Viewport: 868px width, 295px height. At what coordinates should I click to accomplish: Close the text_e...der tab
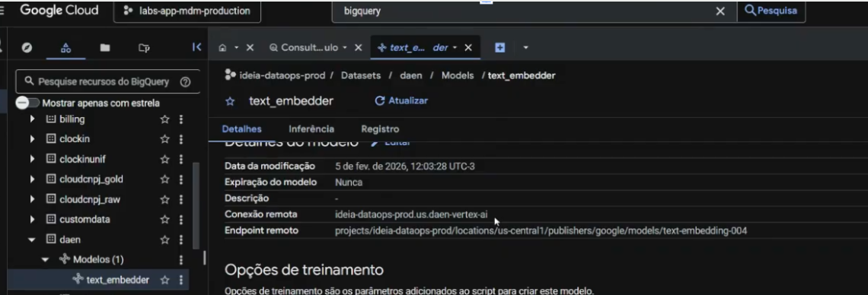click(x=468, y=47)
